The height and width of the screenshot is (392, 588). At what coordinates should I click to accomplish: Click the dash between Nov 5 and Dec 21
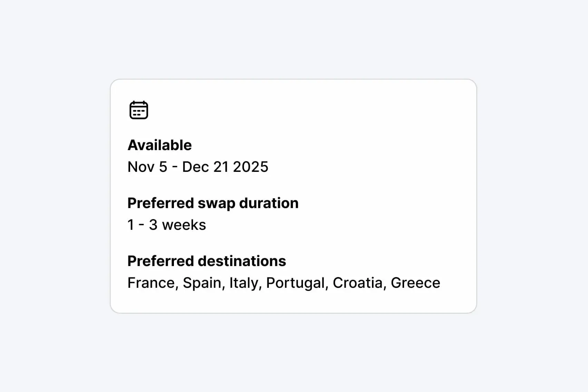tap(175, 167)
